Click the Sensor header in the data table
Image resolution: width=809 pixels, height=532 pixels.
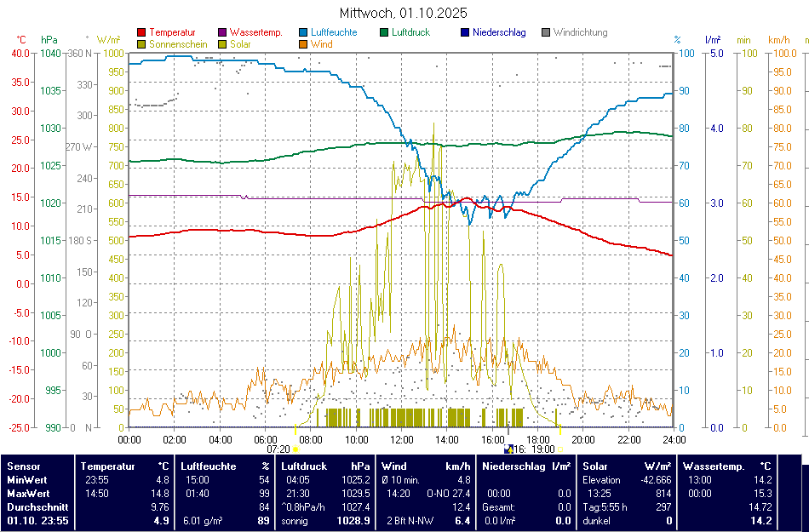[24, 466]
